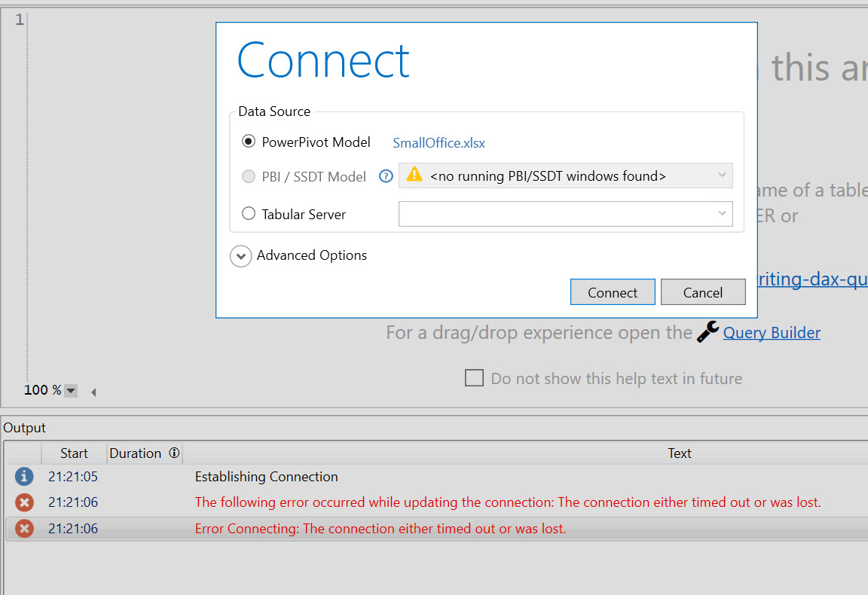Click the warning triangle in the PBI/SSDT field
The height and width of the screenshot is (595, 868).
pyautogui.click(x=414, y=175)
